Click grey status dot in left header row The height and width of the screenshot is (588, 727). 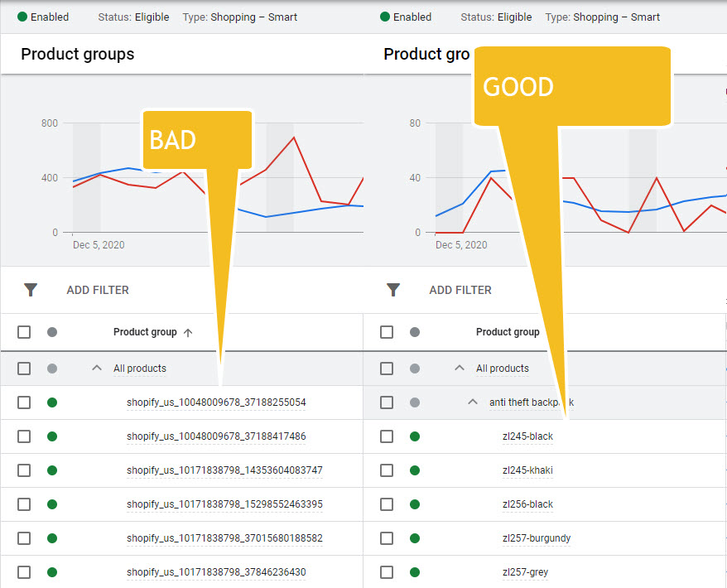[x=52, y=332]
